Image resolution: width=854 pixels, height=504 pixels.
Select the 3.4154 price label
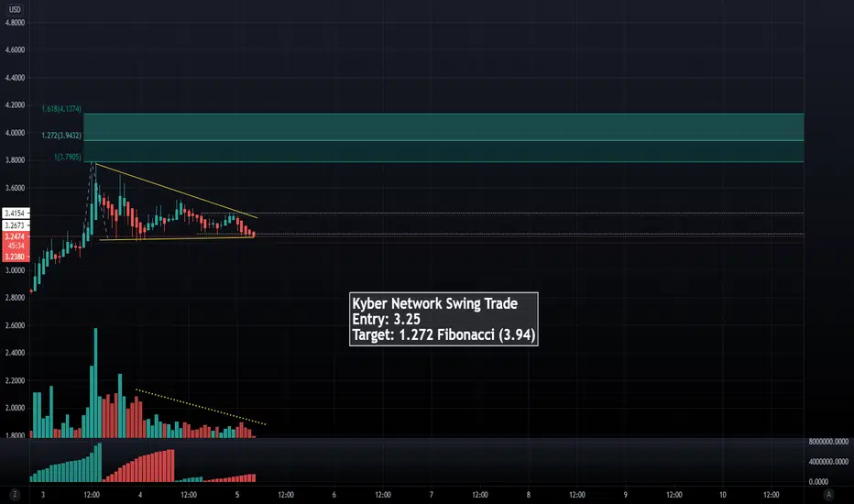(x=16, y=213)
